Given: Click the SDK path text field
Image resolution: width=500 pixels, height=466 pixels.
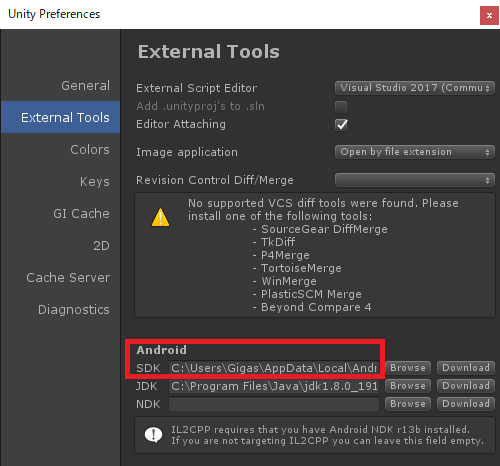Looking at the screenshot, I should [274, 368].
